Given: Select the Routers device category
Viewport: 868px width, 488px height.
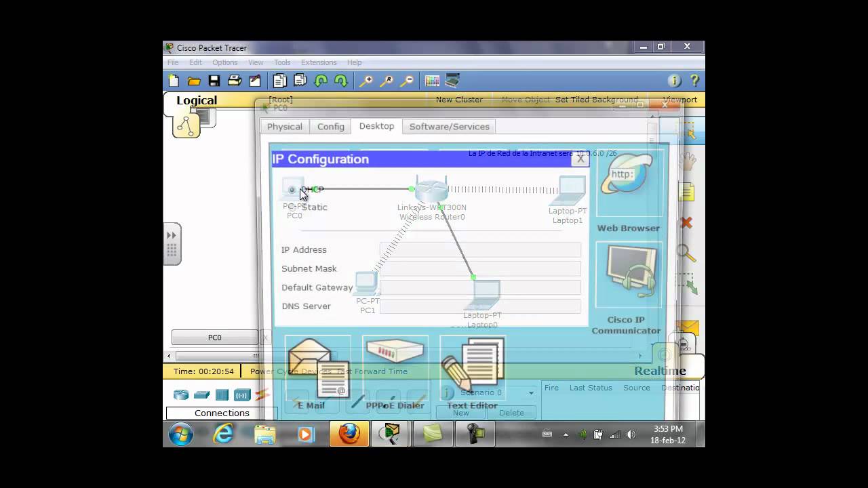Looking at the screenshot, I should 181,395.
